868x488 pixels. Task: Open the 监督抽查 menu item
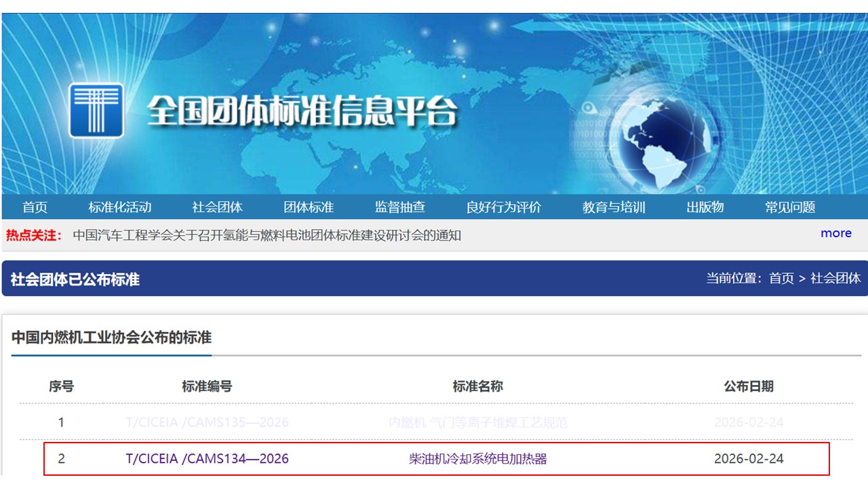point(400,207)
